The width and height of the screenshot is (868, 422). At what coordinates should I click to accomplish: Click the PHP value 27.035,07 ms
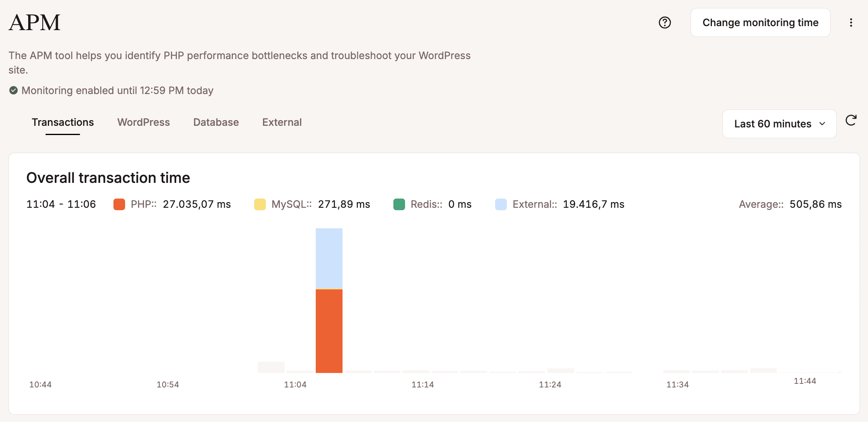197,204
